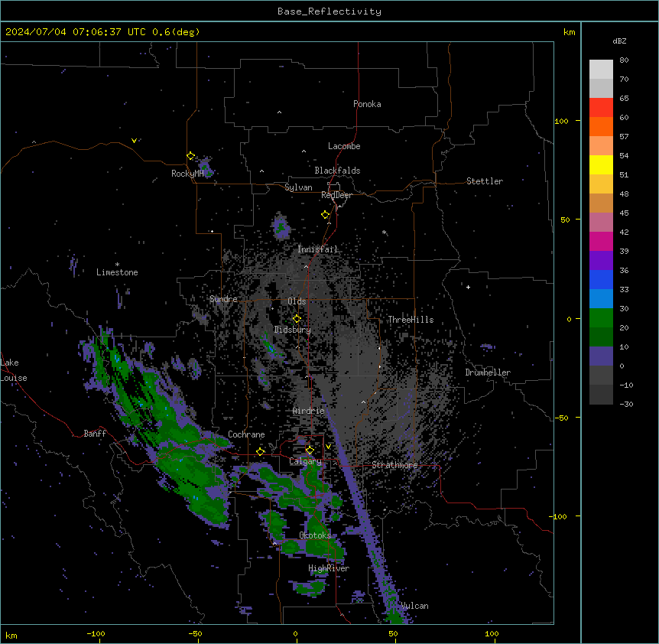Click the magenta 39-42 dBZ legend band
Screen dimensions: 659x644
coord(601,241)
